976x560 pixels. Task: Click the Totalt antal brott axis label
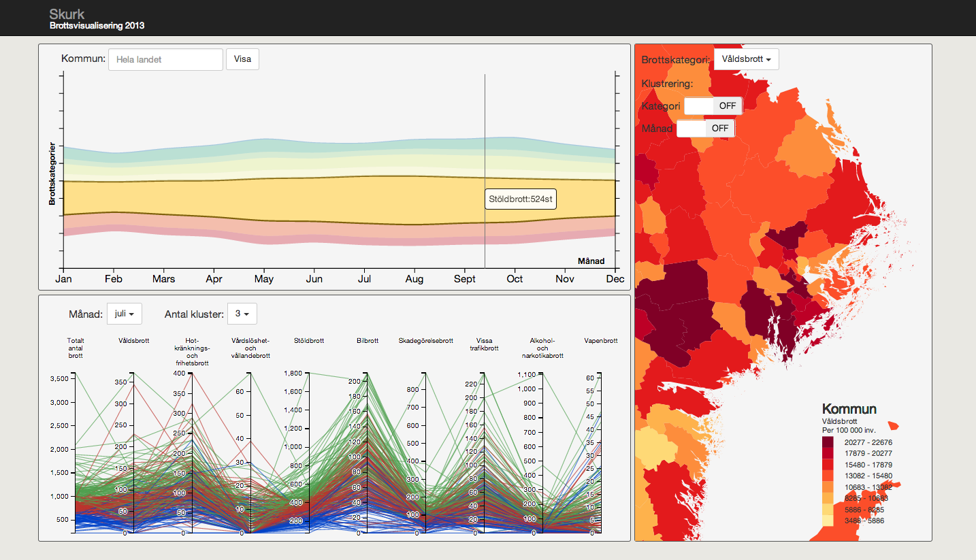76,348
